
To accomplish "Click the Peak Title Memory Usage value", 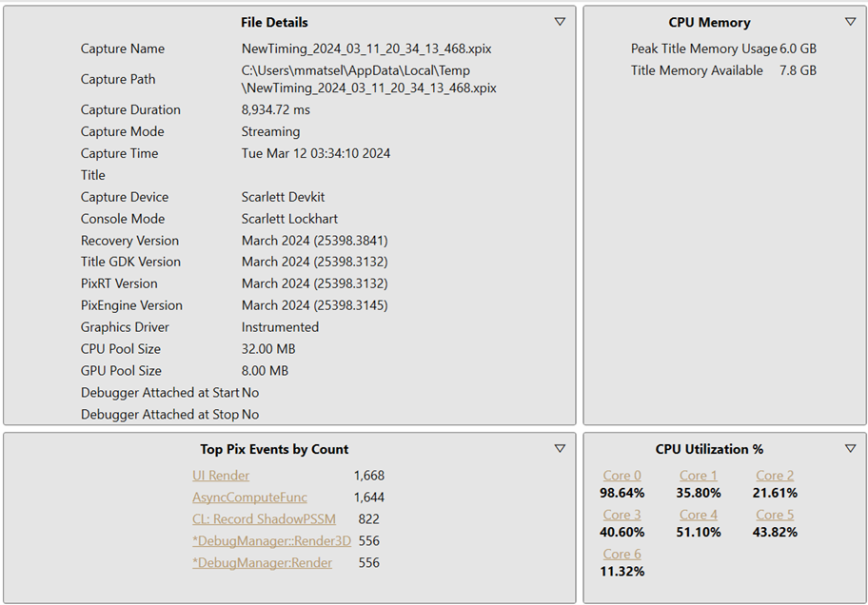I will tap(798, 49).
